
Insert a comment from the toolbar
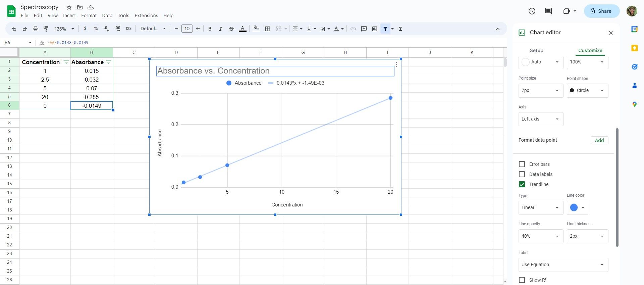tap(364, 29)
